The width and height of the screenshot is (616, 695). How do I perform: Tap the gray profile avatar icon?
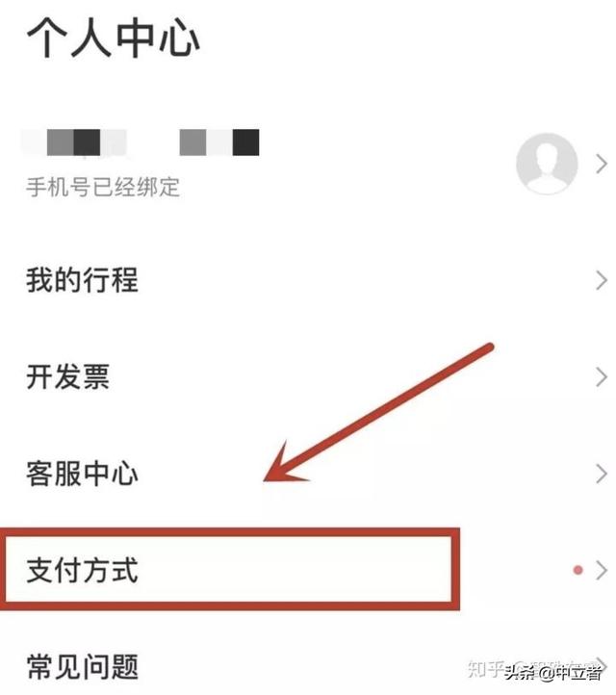pyautogui.click(x=547, y=164)
